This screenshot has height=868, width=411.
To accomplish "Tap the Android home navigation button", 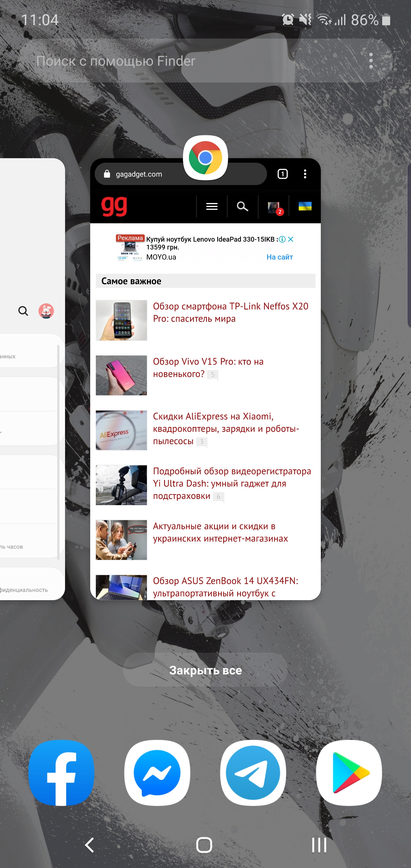I will pyautogui.click(x=204, y=845).
